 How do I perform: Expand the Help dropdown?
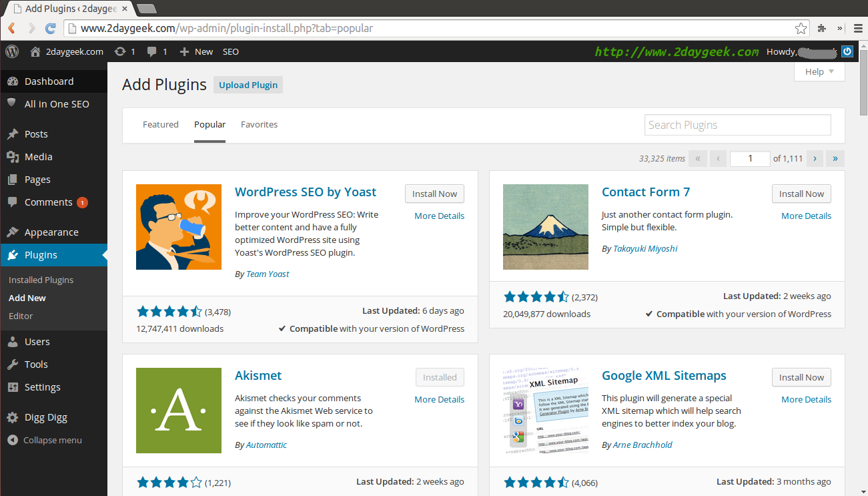tap(819, 71)
